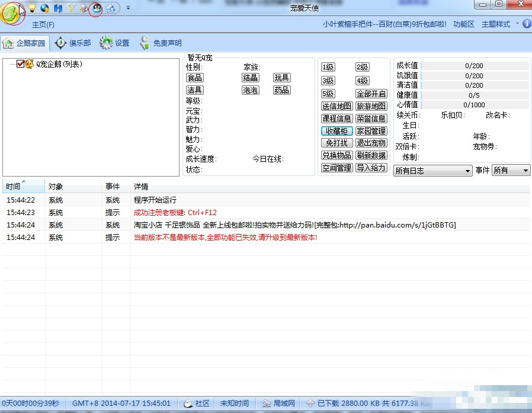The width and height of the screenshot is (532, 413).
Task: Toggle the Q宠企鹅(列表) checkbox
Action: [x=21, y=64]
